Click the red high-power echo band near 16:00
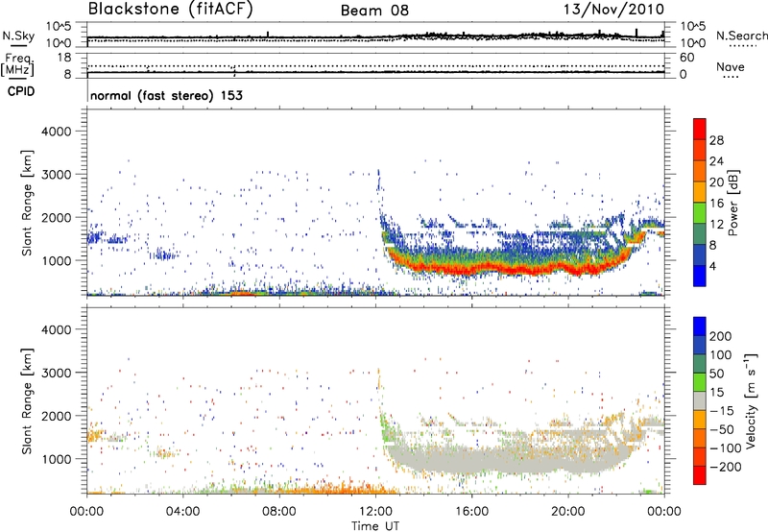768x532 pixels. click(471, 268)
